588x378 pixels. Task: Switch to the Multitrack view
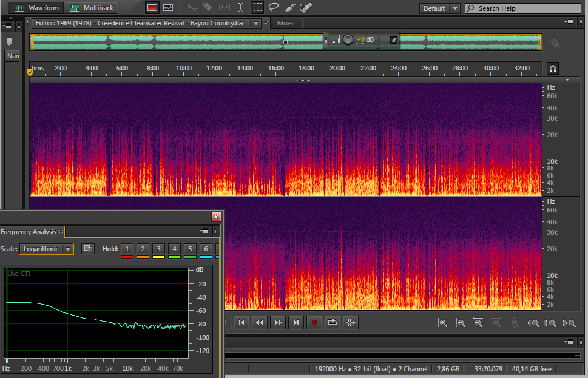click(x=91, y=8)
